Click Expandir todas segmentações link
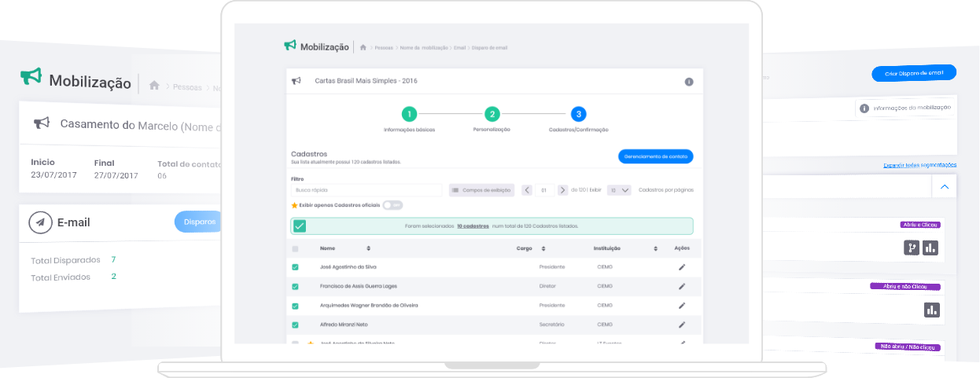Screen dimensions: 980x378 (x=919, y=165)
